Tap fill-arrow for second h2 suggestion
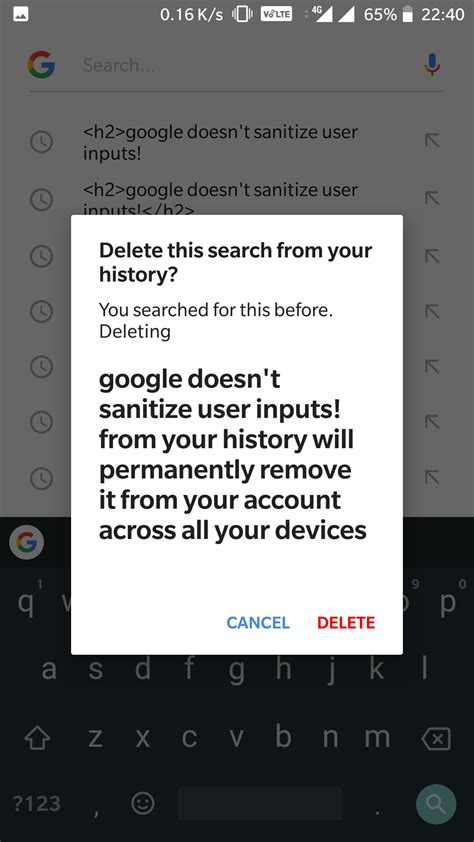 pyautogui.click(x=432, y=198)
